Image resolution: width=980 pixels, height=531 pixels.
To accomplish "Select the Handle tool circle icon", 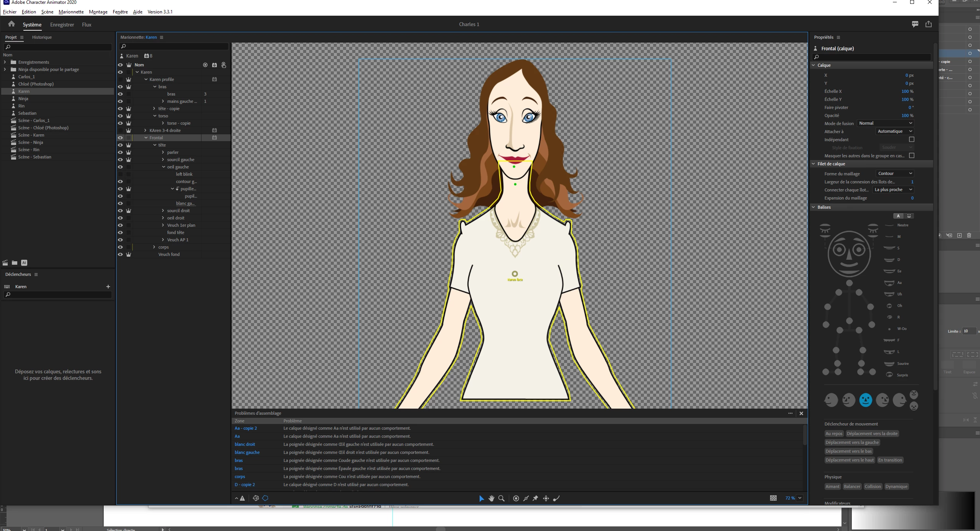I will [x=516, y=498].
